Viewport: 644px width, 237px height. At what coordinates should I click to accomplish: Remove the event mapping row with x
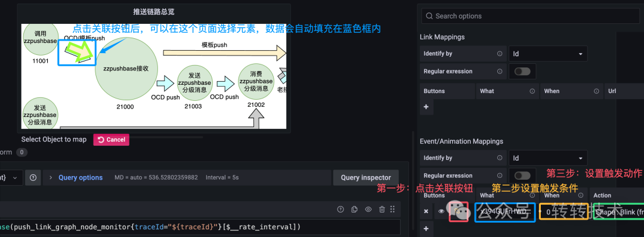pyautogui.click(x=426, y=211)
